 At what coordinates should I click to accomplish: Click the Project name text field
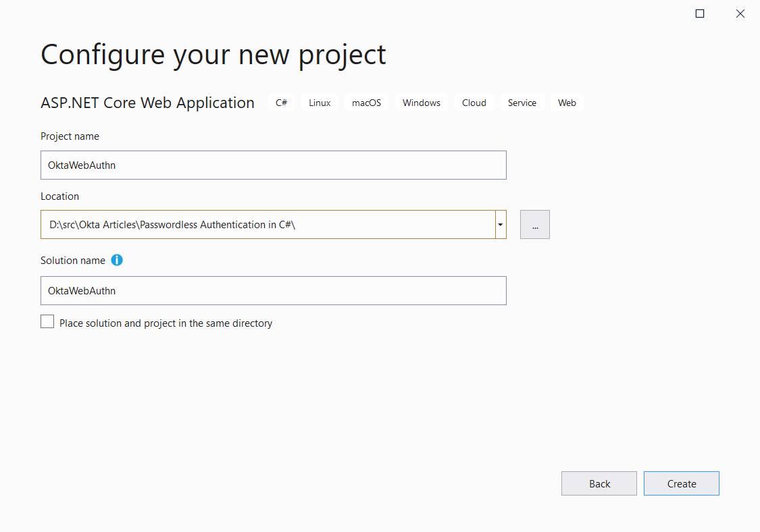tap(273, 165)
